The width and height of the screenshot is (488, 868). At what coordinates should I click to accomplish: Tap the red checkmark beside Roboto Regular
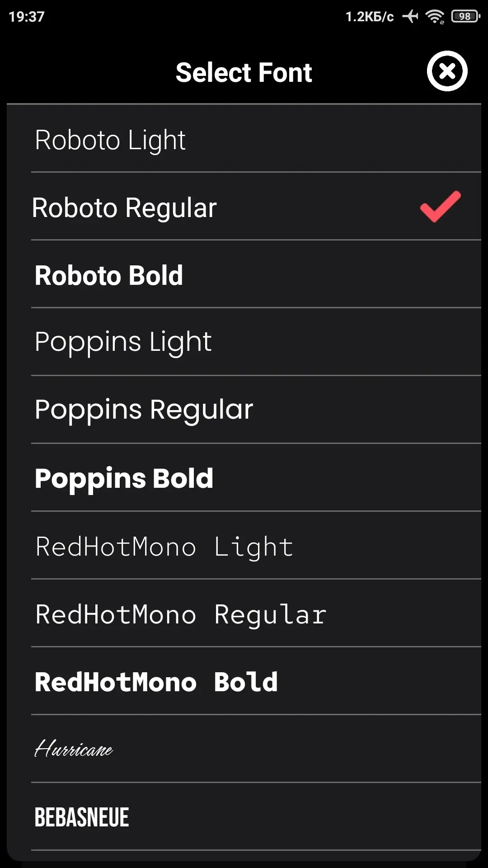click(440, 207)
